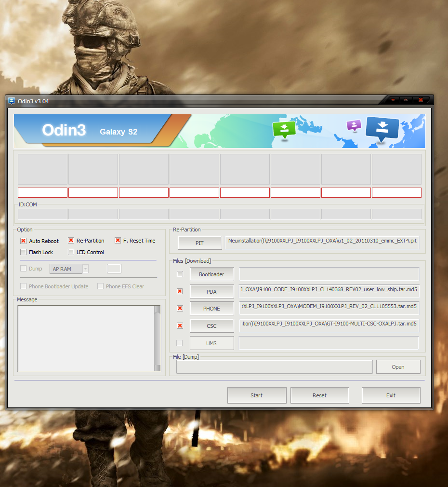Click the Bootloader file button

[x=211, y=274]
